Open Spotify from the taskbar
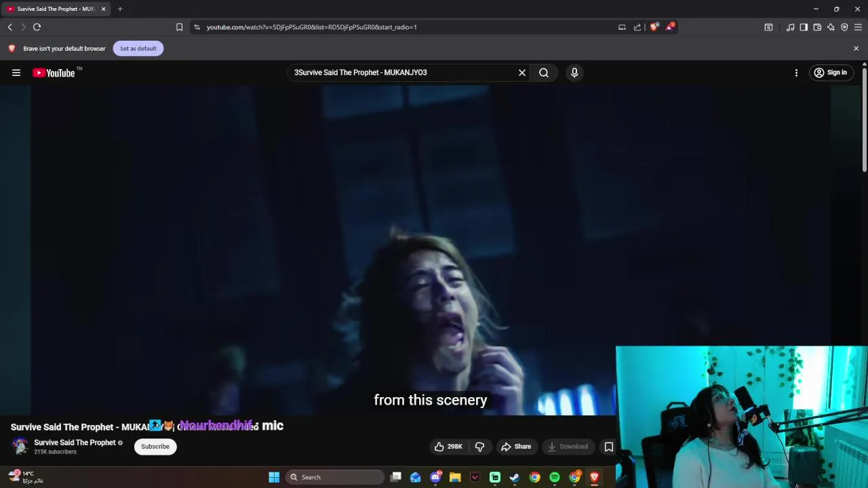The height and width of the screenshot is (488, 868). (555, 477)
